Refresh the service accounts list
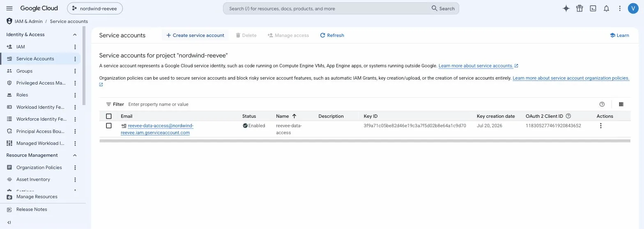This screenshot has width=644, height=229. 332,35
